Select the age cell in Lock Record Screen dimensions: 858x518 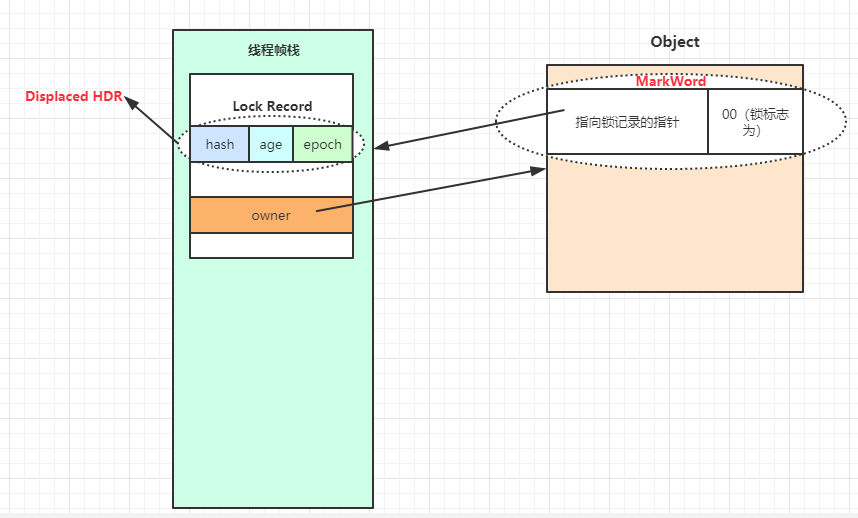point(271,144)
